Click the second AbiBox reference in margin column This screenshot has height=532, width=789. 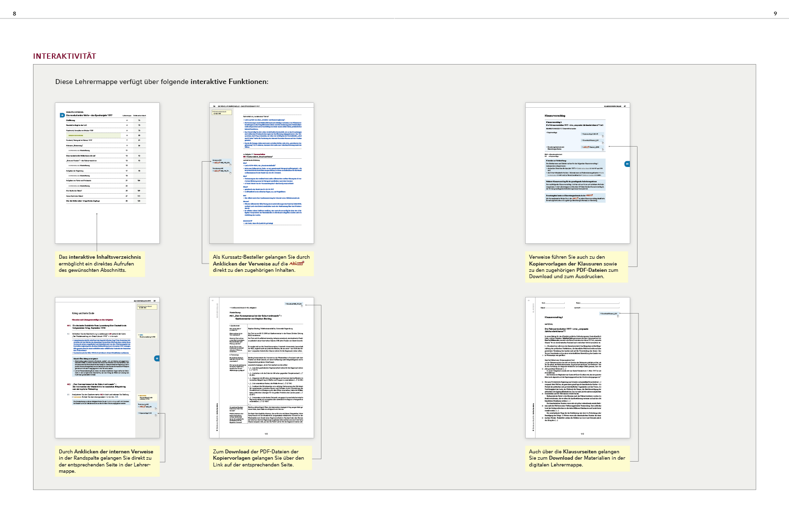click(x=221, y=170)
